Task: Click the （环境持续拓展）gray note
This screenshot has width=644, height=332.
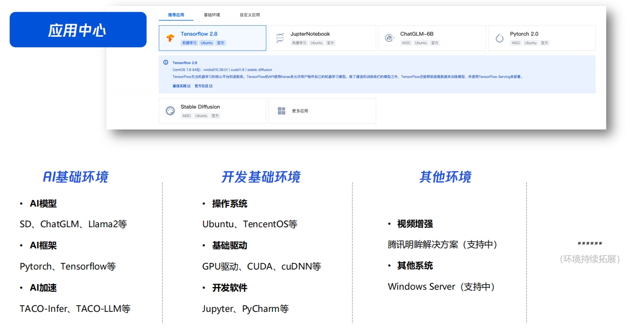Action: click(590, 259)
